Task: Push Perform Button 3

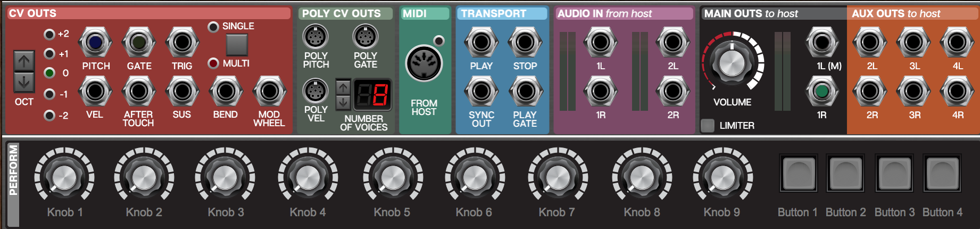Action: point(894,173)
